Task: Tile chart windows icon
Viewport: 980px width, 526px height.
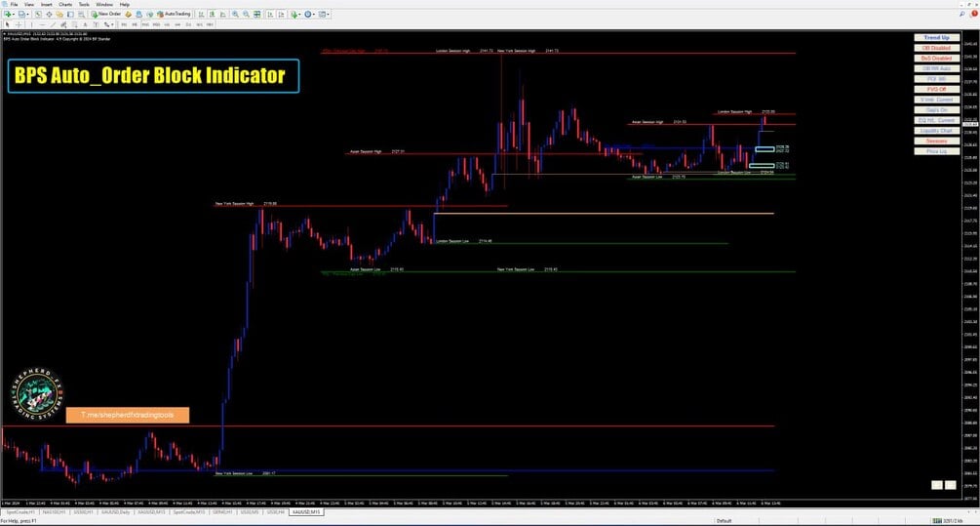Action: 256,14
